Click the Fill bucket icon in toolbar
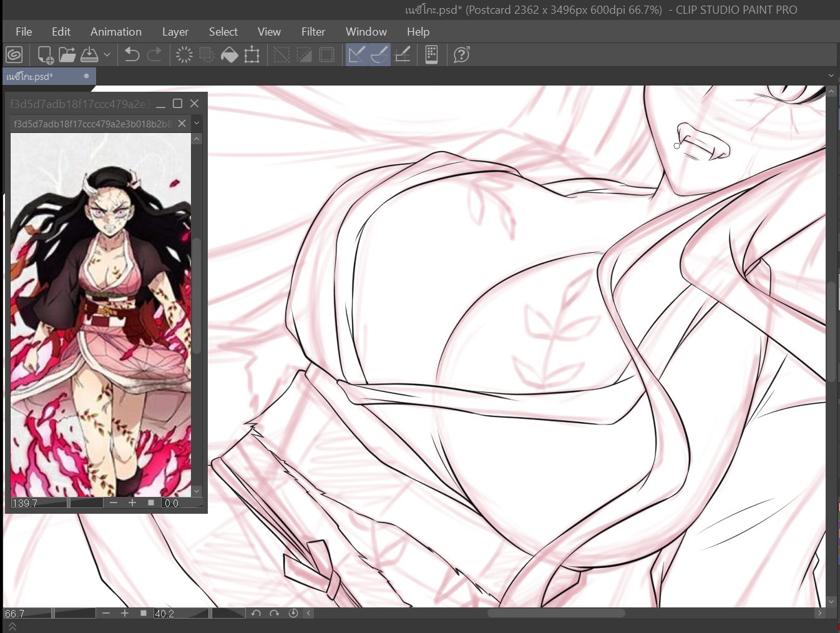Image resolution: width=840 pixels, height=633 pixels. point(229,55)
